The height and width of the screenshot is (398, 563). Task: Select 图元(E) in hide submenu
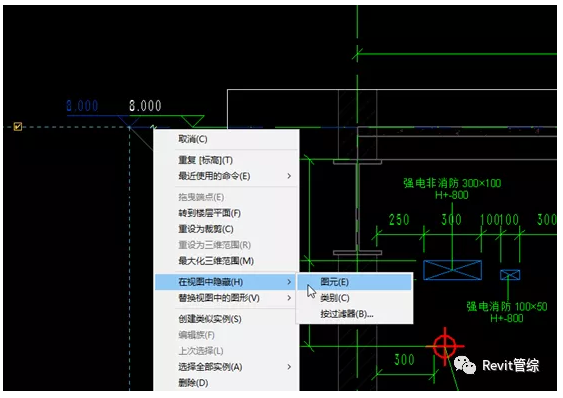[x=354, y=282]
